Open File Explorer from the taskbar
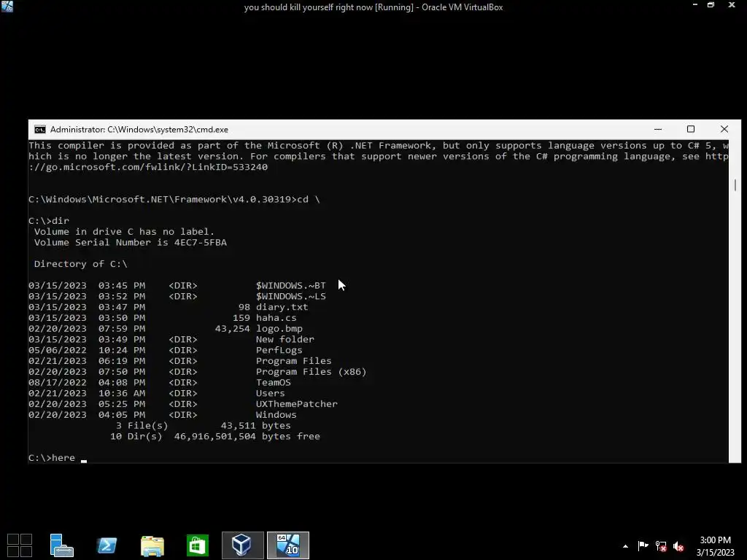This screenshot has height=560, width=747. [152, 545]
